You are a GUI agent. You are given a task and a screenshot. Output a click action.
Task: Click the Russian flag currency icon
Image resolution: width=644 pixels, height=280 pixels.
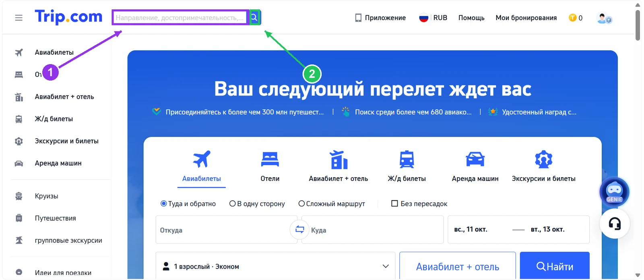pyautogui.click(x=423, y=18)
